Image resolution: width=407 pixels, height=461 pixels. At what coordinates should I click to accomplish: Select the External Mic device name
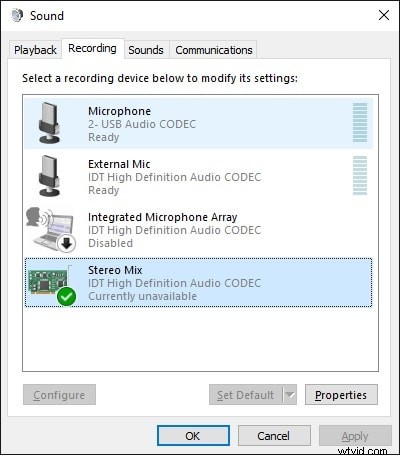pyautogui.click(x=119, y=164)
